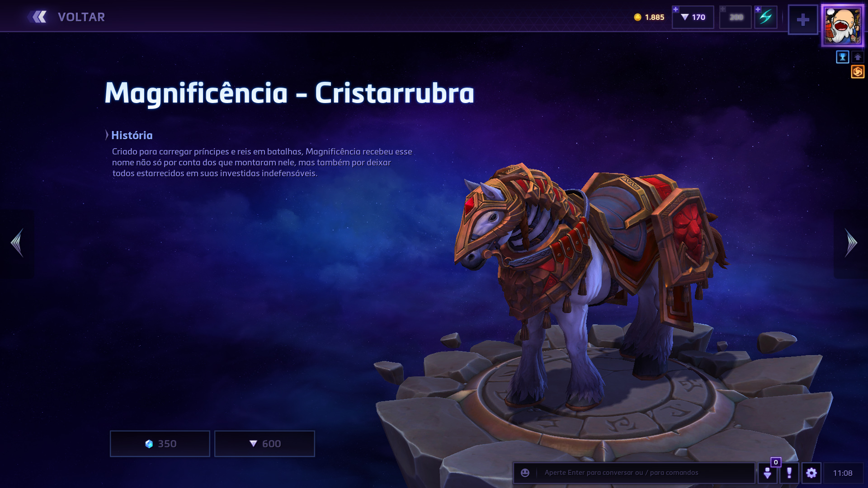Click the 1.885 gold balance
The width and height of the screenshot is (868, 488).
[649, 17]
